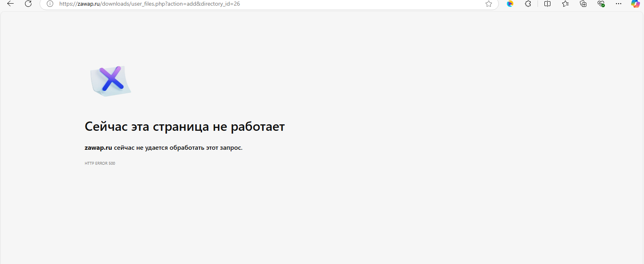Click the zawap.ru URL in the address bar

click(89, 4)
